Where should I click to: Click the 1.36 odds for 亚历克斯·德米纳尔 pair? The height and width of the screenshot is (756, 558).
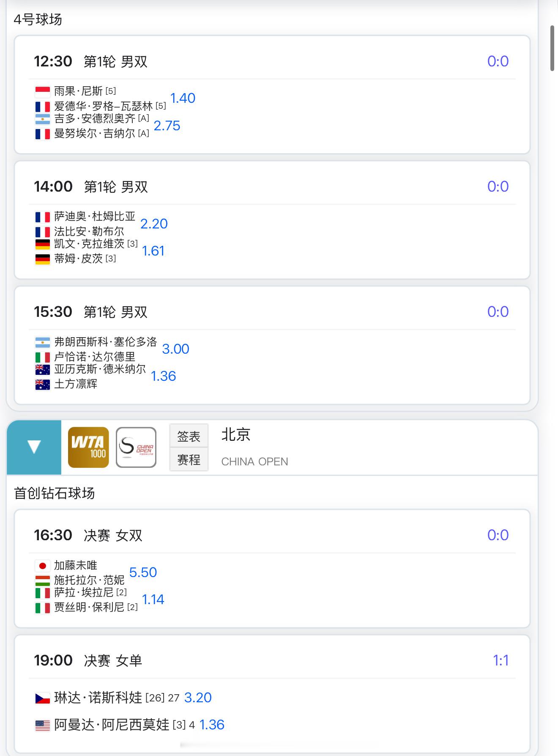click(x=163, y=376)
